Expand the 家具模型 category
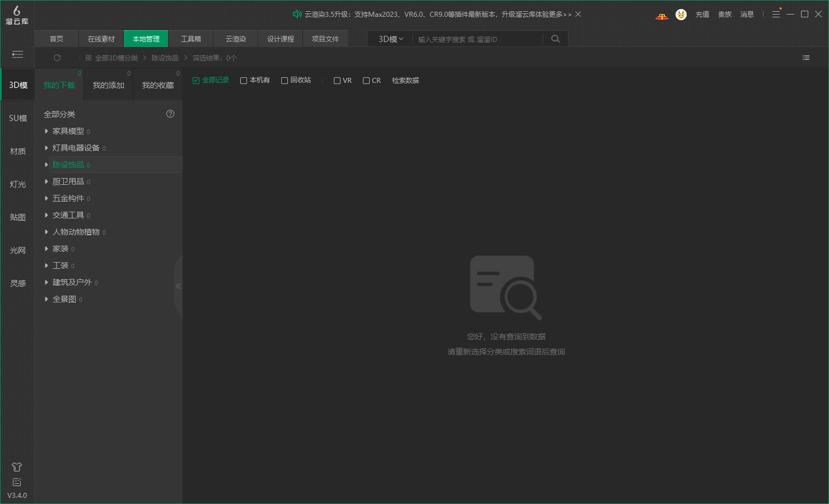This screenshot has width=829, height=504. point(46,131)
